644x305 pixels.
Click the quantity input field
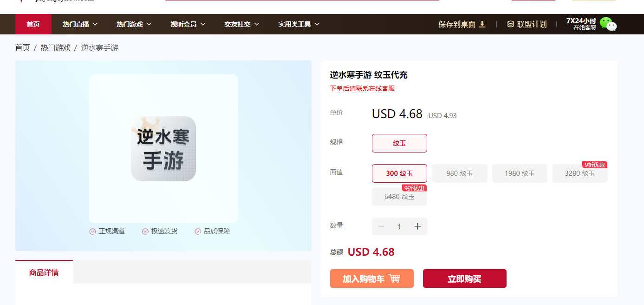click(399, 227)
